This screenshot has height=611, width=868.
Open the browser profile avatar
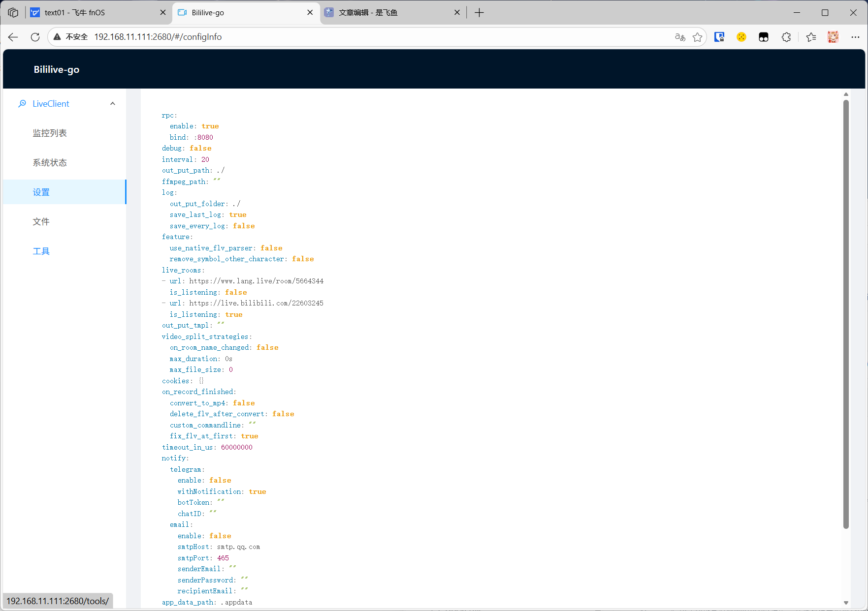coord(833,37)
